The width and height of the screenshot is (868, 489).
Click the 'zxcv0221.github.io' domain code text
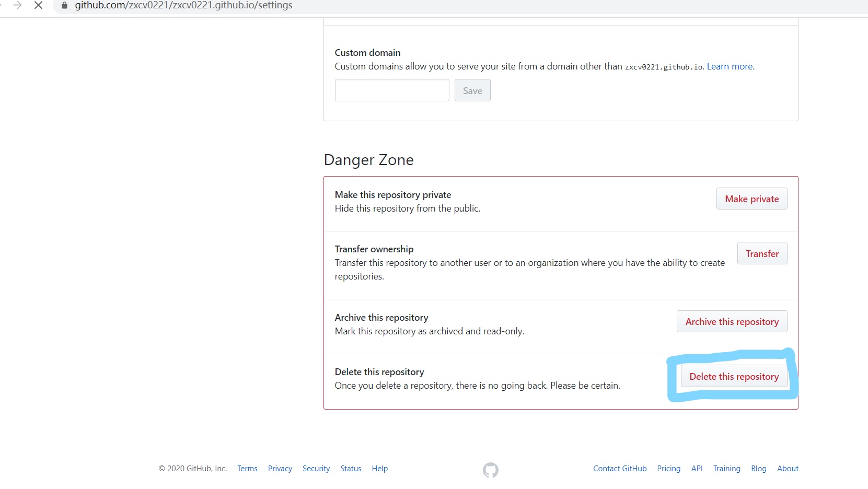click(664, 67)
